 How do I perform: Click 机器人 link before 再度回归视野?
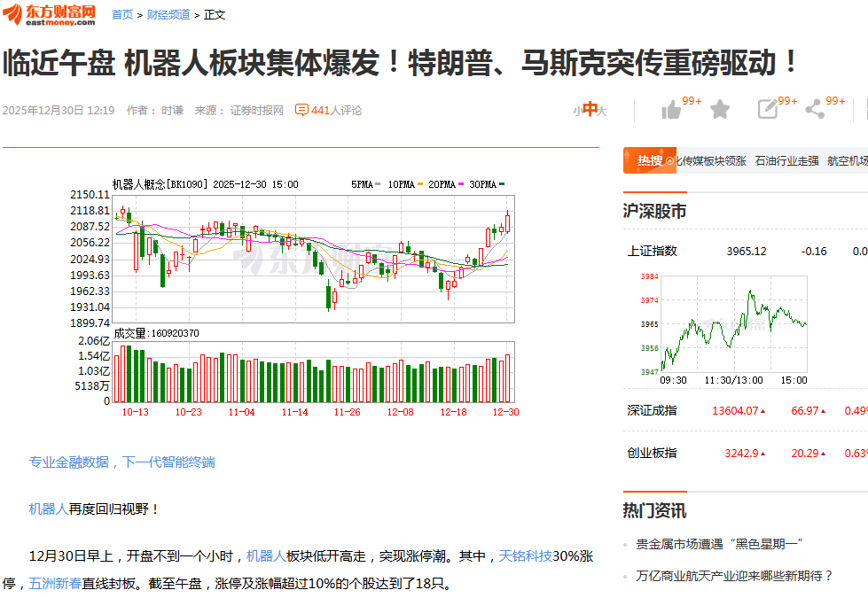tap(49, 509)
